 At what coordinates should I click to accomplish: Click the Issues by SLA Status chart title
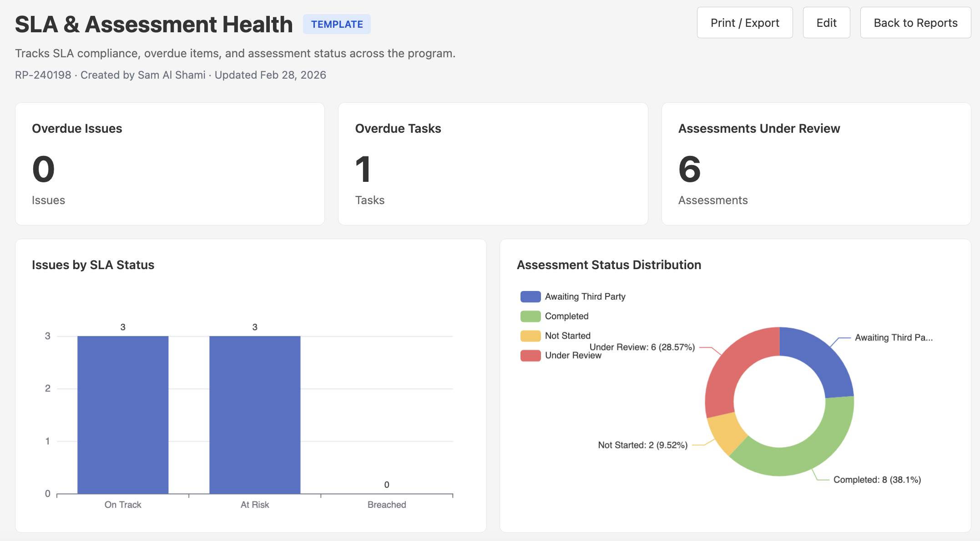click(x=93, y=265)
